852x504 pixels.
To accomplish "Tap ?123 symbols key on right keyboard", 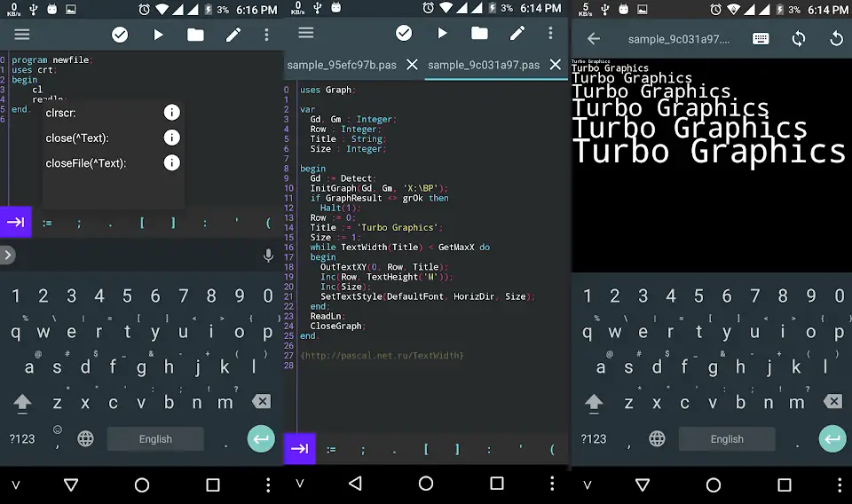I will click(594, 439).
